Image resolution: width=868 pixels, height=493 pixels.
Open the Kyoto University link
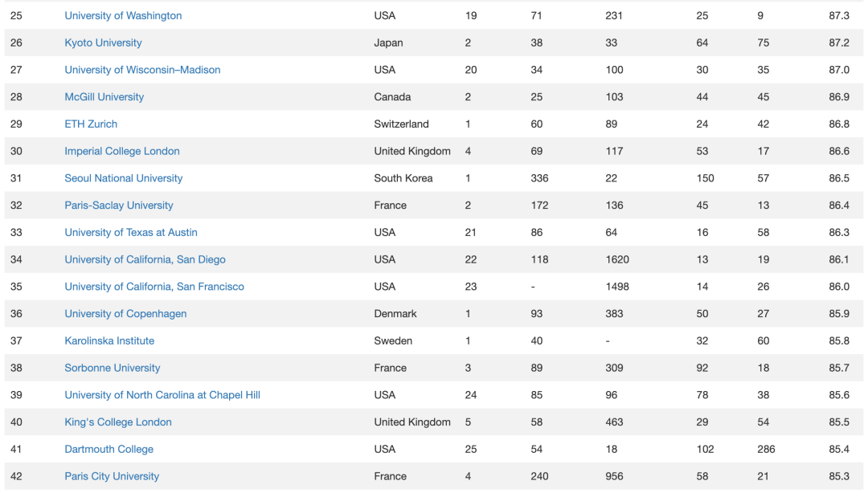[103, 43]
